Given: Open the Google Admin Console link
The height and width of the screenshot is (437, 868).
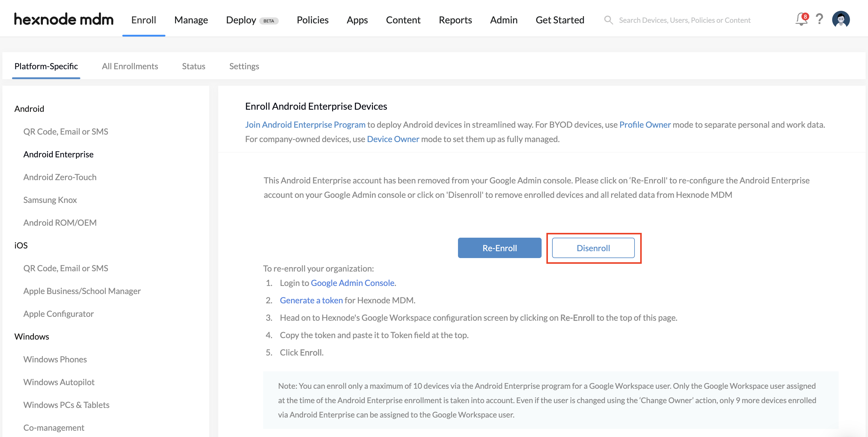Looking at the screenshot, I should click(x=352, y=283).
